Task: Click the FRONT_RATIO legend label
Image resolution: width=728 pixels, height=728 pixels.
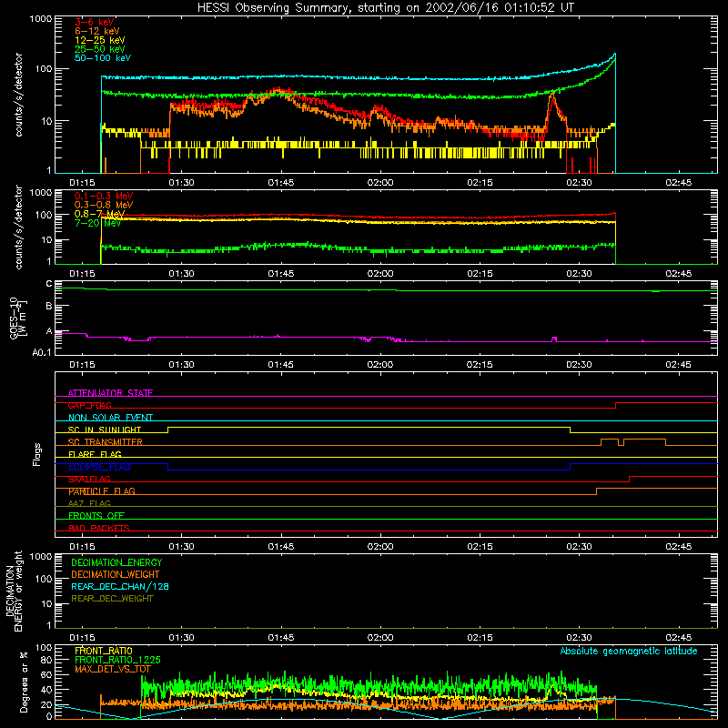Action: point(104,651)
